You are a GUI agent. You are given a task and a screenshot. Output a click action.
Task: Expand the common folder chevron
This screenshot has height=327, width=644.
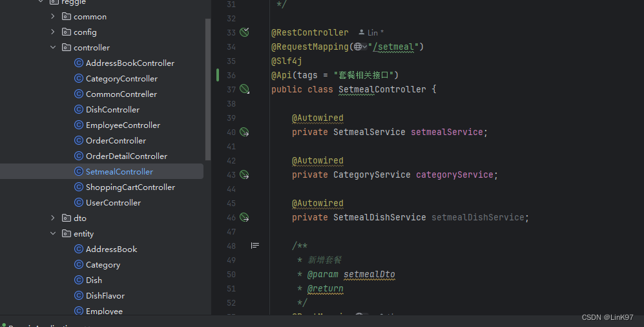point(52,16)
